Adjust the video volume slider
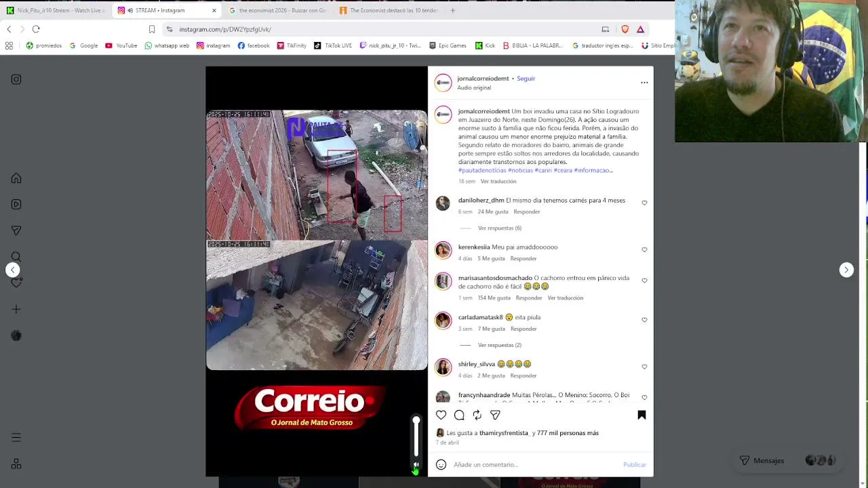Image resolution: width=868 pixels, height=488 pixels. pos(416,437)
